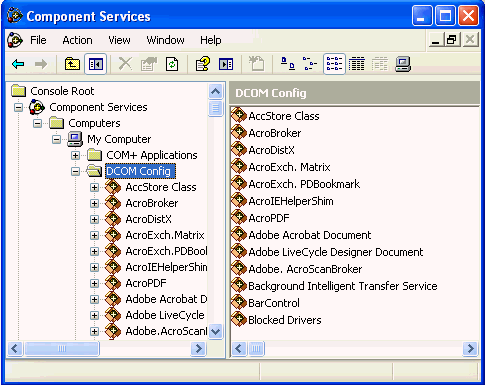Switch to List view toolbar icon
485x385 pixels.
334,63
